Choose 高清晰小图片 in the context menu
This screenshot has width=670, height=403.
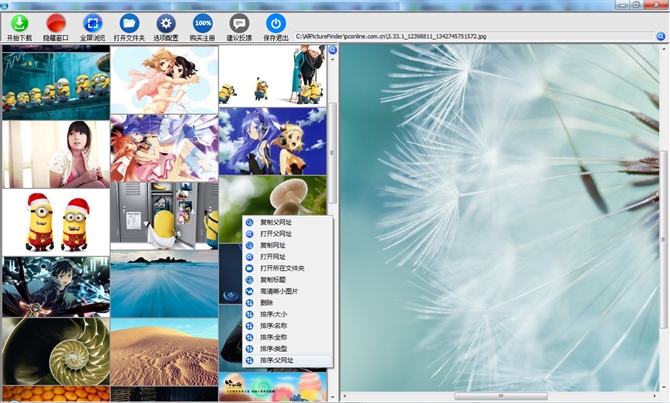point(279,291)
